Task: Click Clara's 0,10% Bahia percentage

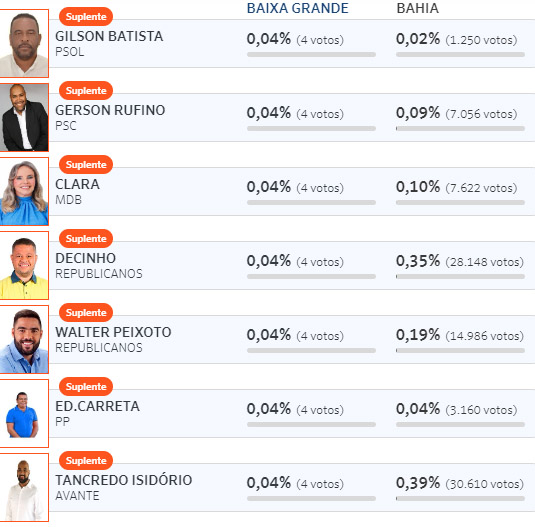Action: [x=418, y=187]
